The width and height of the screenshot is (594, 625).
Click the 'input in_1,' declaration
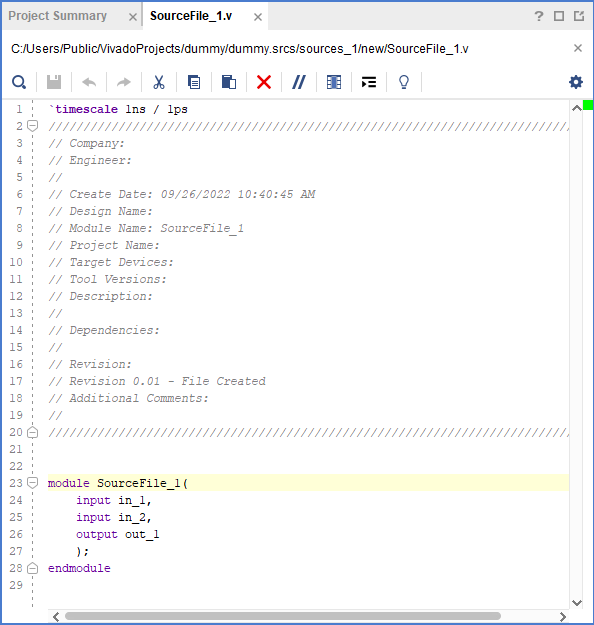[x=114, y=500]
